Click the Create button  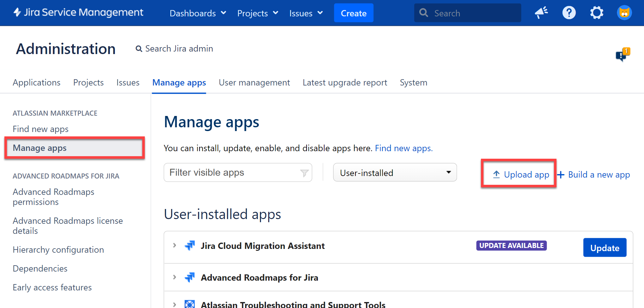pyautogui.click(x=354, y=13)
